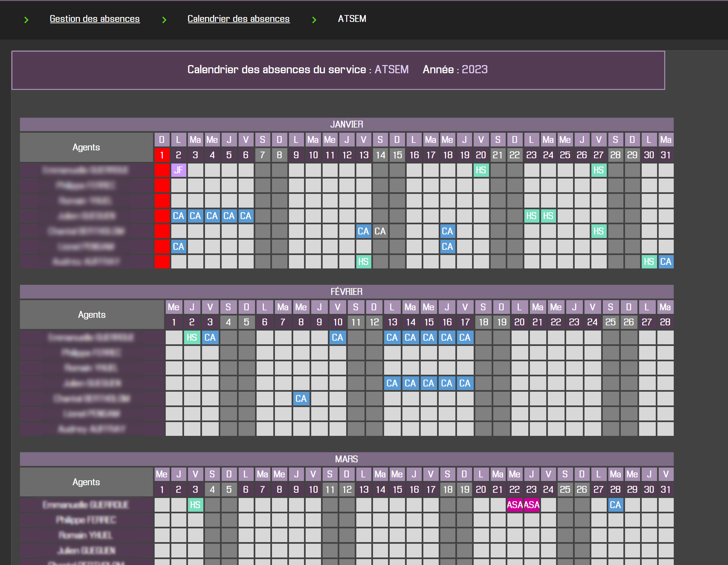The image size is (728, 565).
Task: Click the Agents header in the FÉVRIER table
Action: (x=92, y=315)
